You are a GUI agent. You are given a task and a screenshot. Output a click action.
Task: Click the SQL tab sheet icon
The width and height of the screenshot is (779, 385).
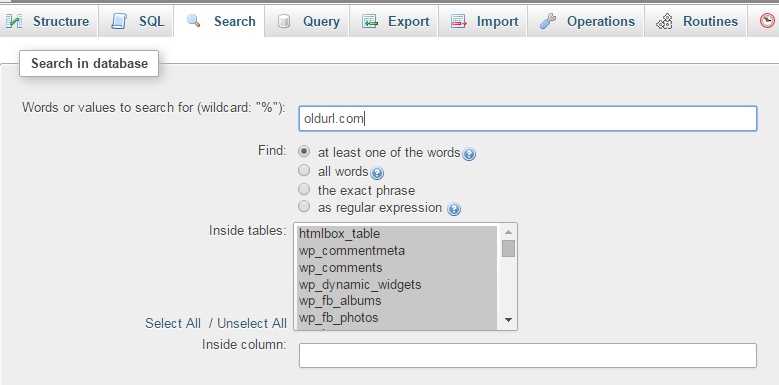tap(119, 21)
